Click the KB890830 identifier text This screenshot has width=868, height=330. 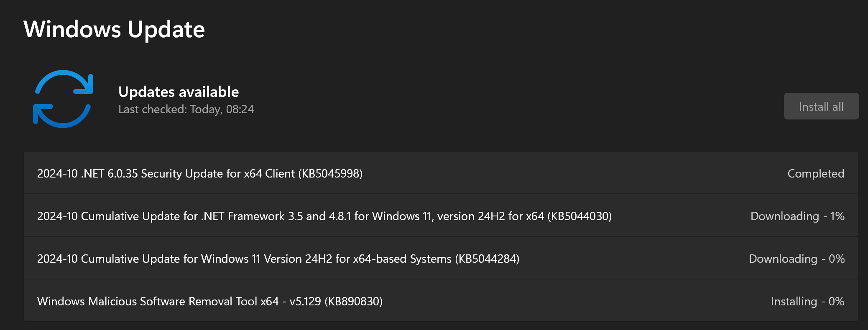coord(353,302)
